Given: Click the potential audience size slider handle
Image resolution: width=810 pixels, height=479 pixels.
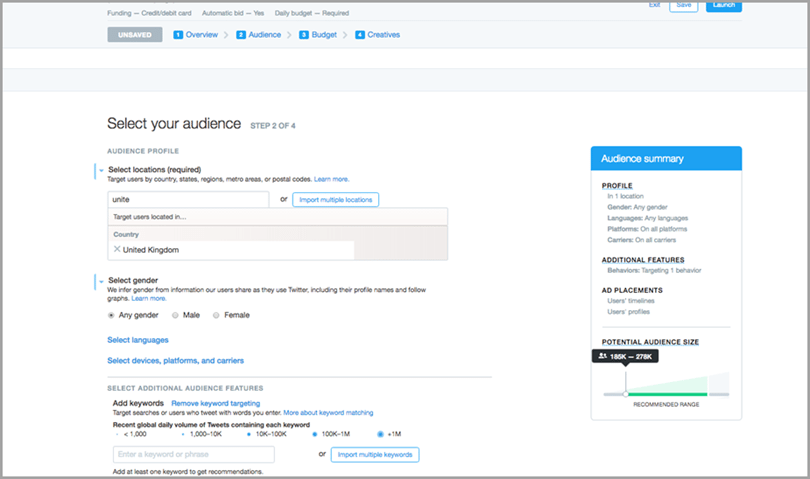Looking at the screenshot, I should coord(626,394).
